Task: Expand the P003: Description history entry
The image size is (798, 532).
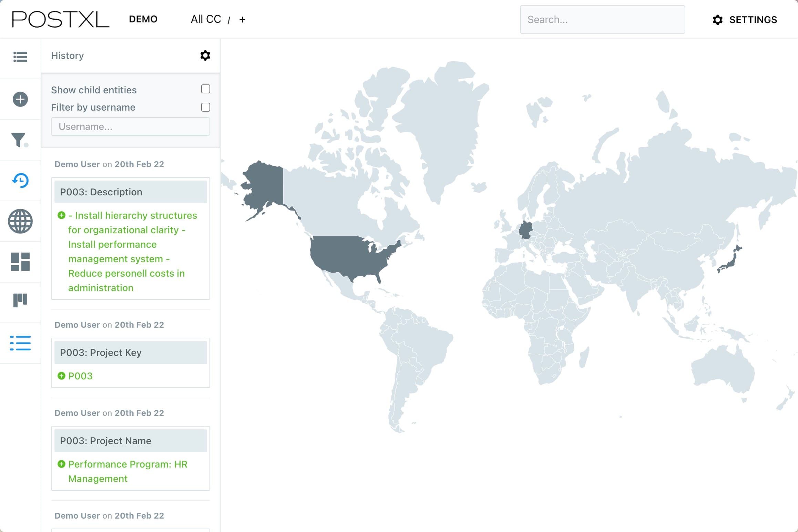Action: click(130, 192)
